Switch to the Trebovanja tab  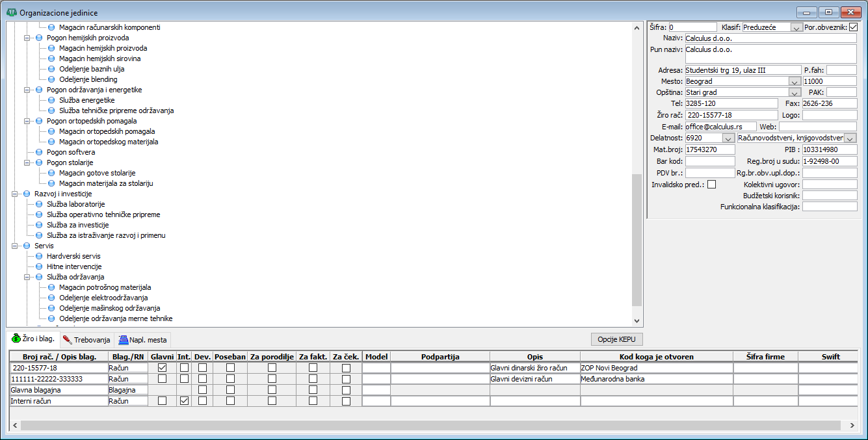(x=87, y=339)
